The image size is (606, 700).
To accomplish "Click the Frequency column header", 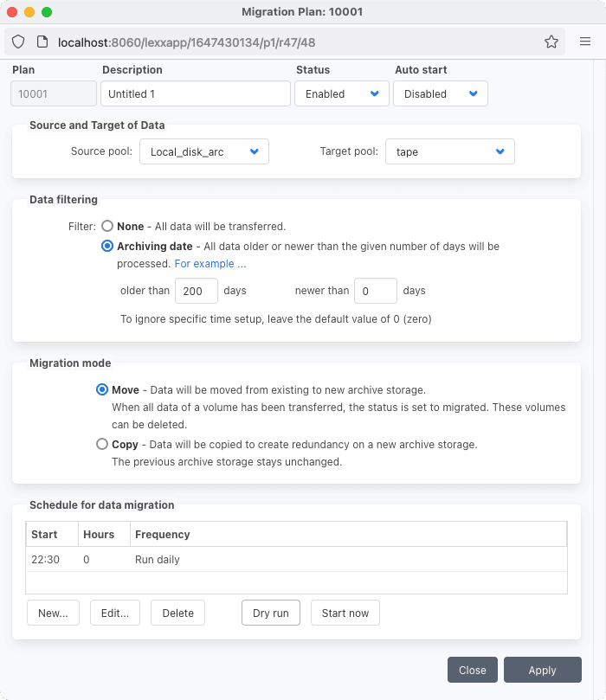I will point(162,535).
